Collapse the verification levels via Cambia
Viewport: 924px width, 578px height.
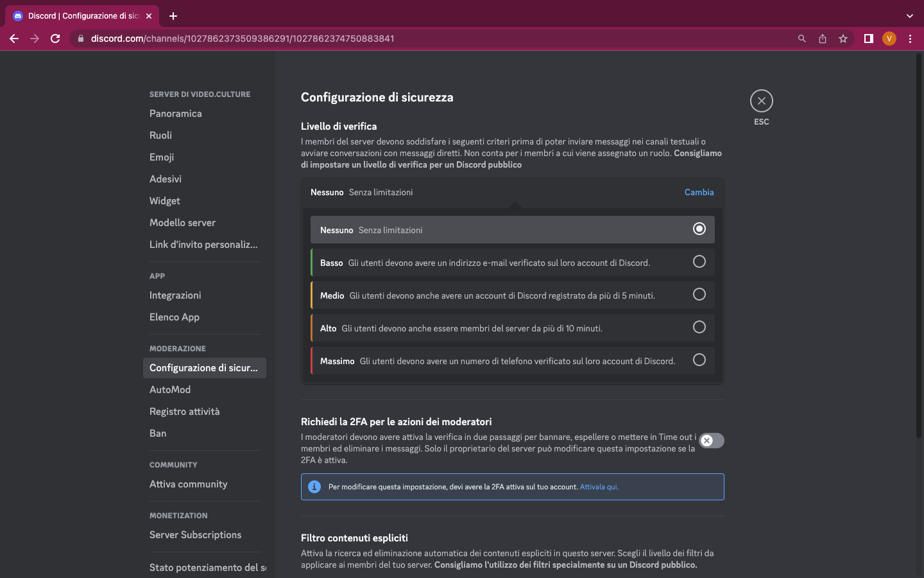699,192
